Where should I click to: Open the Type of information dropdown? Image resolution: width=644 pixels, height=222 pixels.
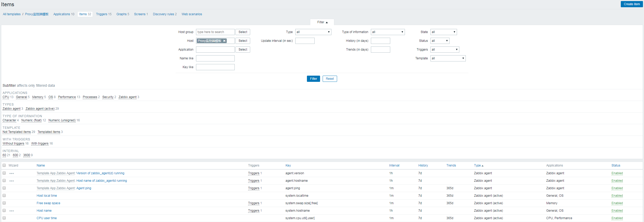point(388,32)
